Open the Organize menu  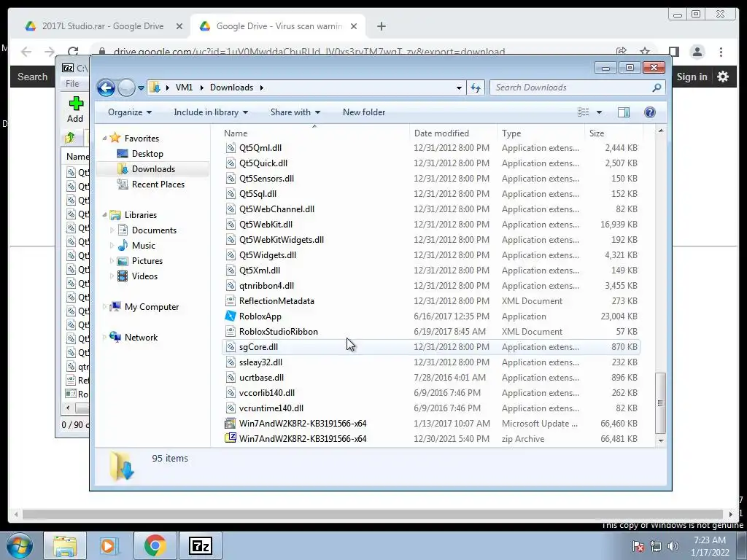(130, 112)
